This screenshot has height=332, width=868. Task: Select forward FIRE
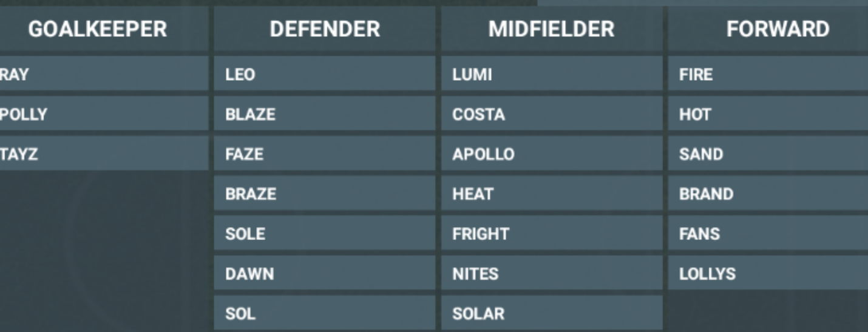[768, 74]
